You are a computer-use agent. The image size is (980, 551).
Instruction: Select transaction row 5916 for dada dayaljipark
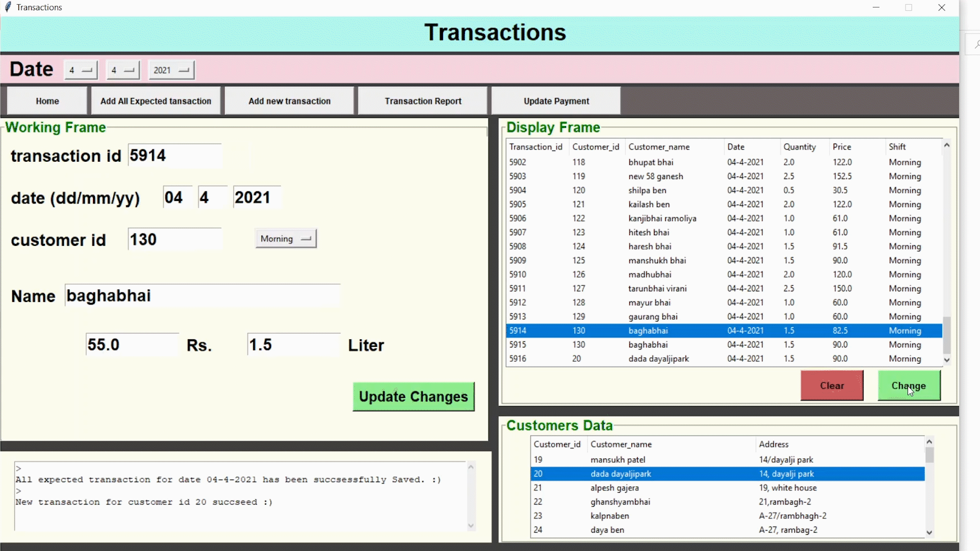coord(664,359)
